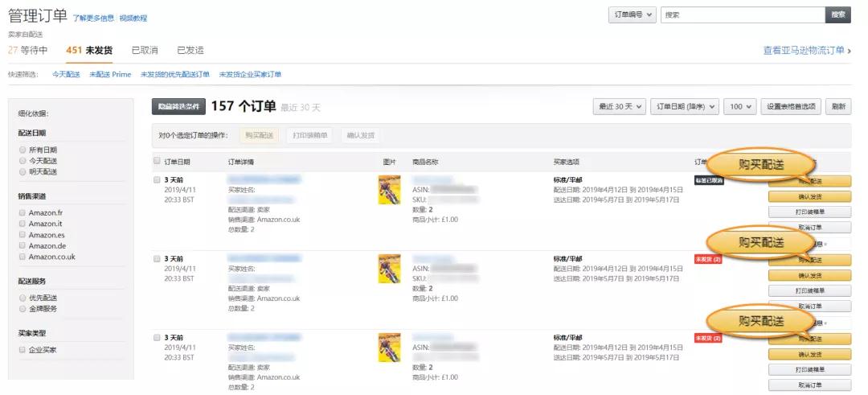Open first order's product thumbnail image
The height and width of the screenshot is (395, 868).
coord(389,190)
